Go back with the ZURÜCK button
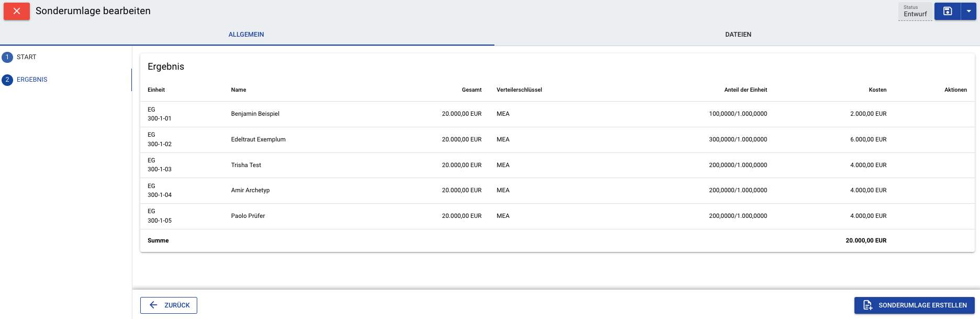The width and height of the screenshot is (980, 319). point(168,305)
